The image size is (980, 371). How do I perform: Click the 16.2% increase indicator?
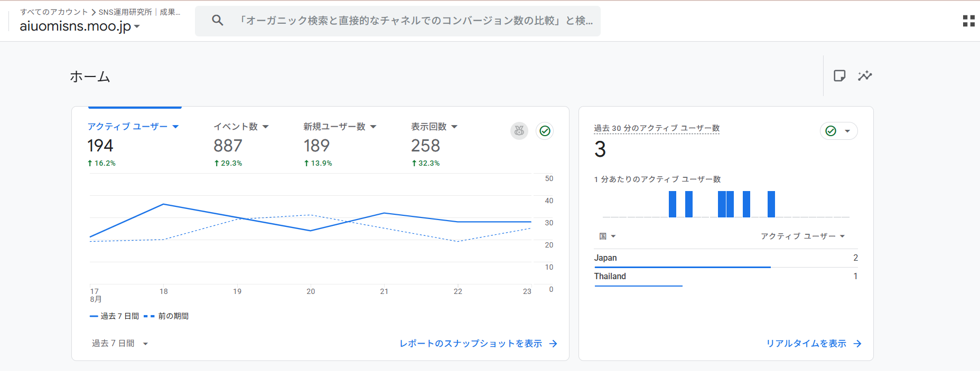[101, 163]
